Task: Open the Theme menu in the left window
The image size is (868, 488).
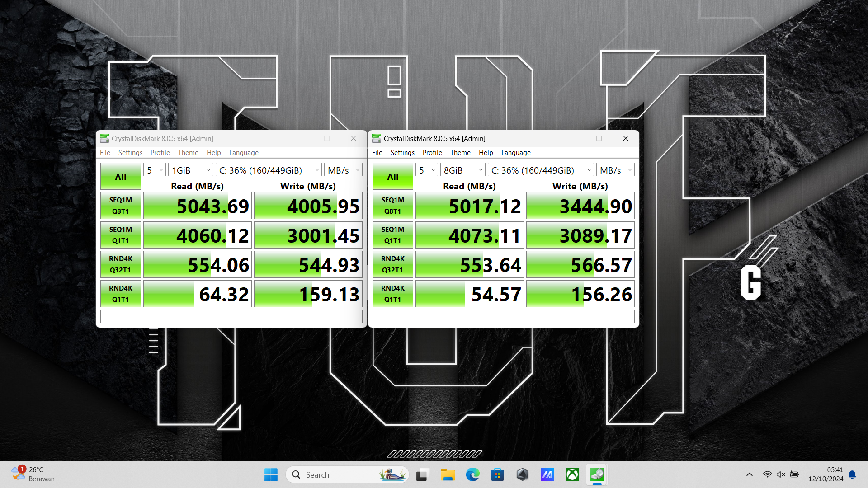Action: tap(188, 153)
